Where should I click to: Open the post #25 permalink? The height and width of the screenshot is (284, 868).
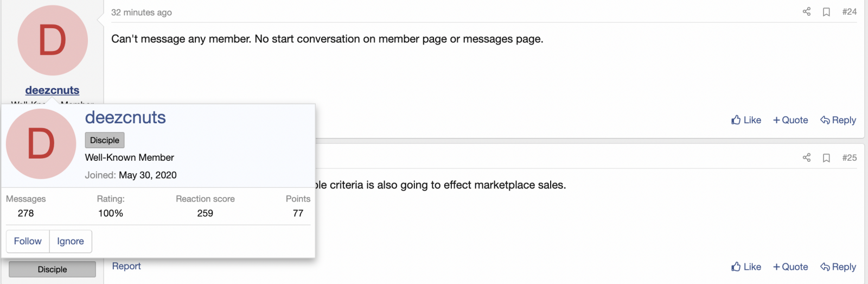[x=850, y=157]
